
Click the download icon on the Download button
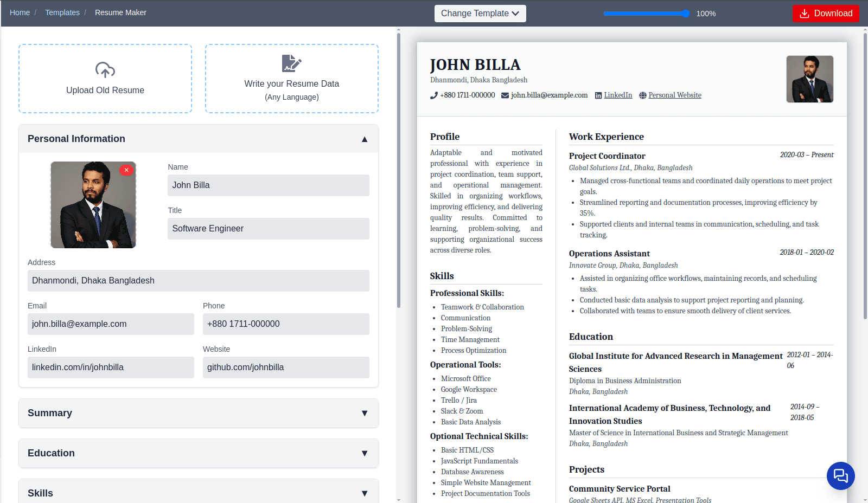tap(805, 13)
